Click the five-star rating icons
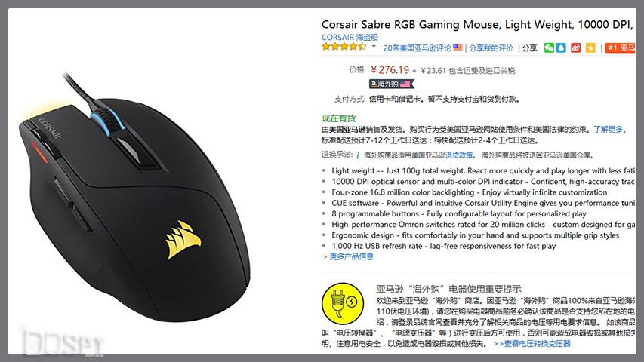 344,46
